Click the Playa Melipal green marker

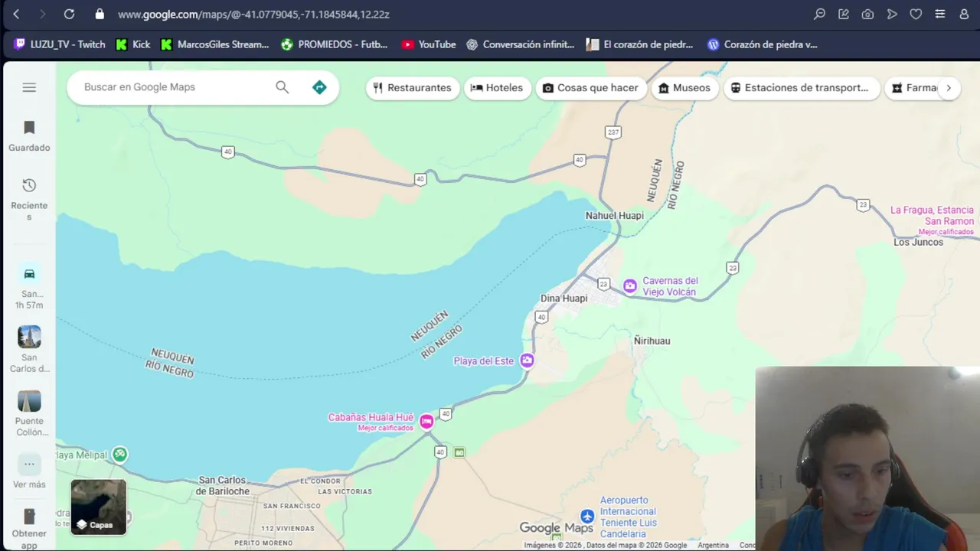(119, 455)
